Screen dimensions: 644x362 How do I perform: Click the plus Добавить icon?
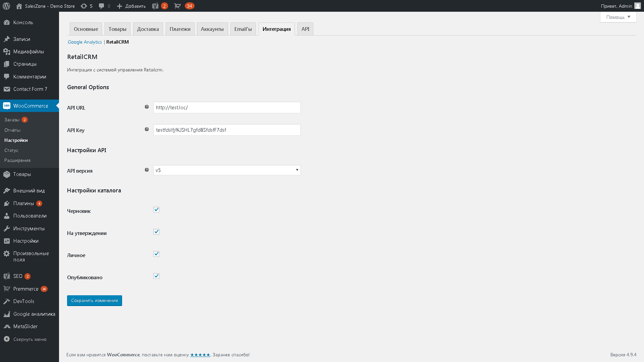point(119,6)
